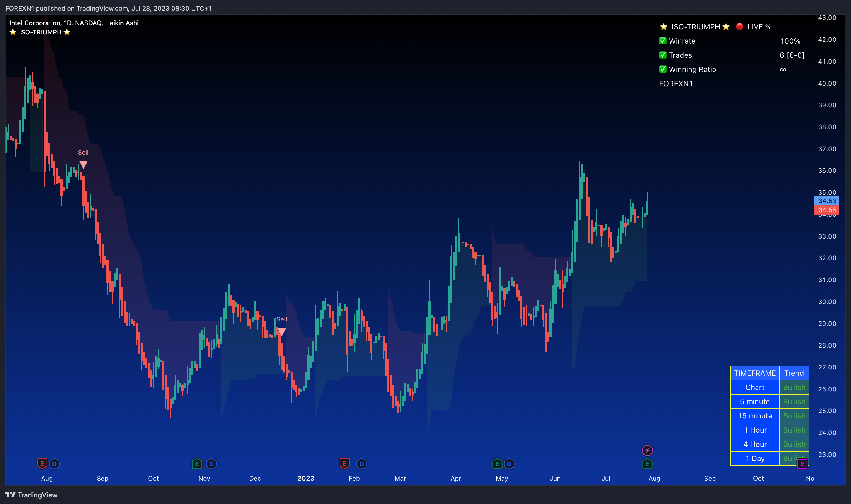The width and height of the screenshot is (851, 504).
Task: Open the green earnings marker near May
Action: (x=497, y=464)
